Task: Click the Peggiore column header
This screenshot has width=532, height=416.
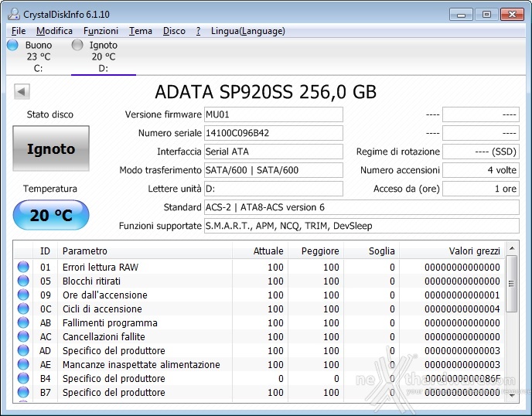Action: [x=315, y=251]
